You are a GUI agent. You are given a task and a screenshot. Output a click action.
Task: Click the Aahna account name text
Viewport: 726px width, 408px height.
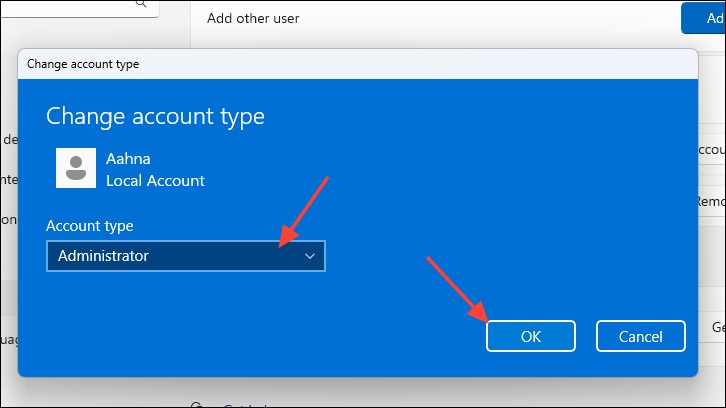[x=128, y=159]
